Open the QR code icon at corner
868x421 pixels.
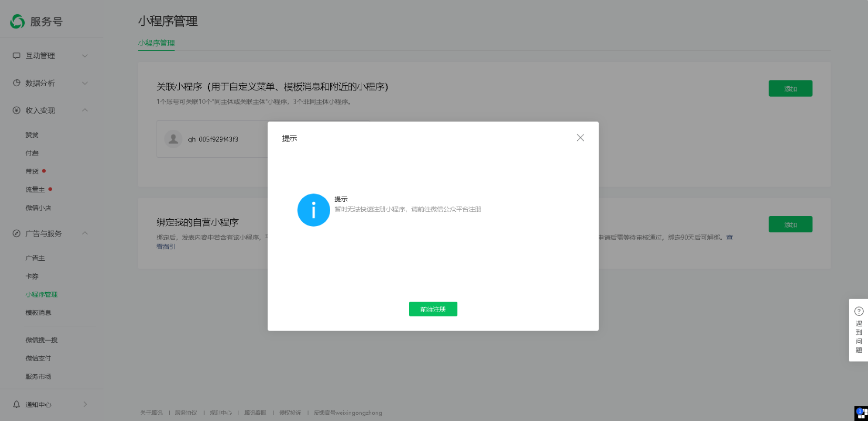(x=861, y=414)
